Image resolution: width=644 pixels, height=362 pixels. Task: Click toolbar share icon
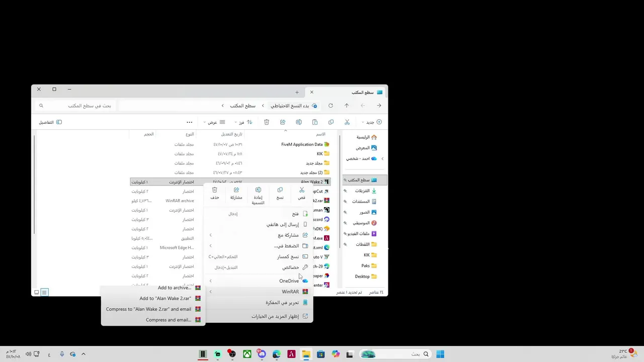tap(283, 122)
